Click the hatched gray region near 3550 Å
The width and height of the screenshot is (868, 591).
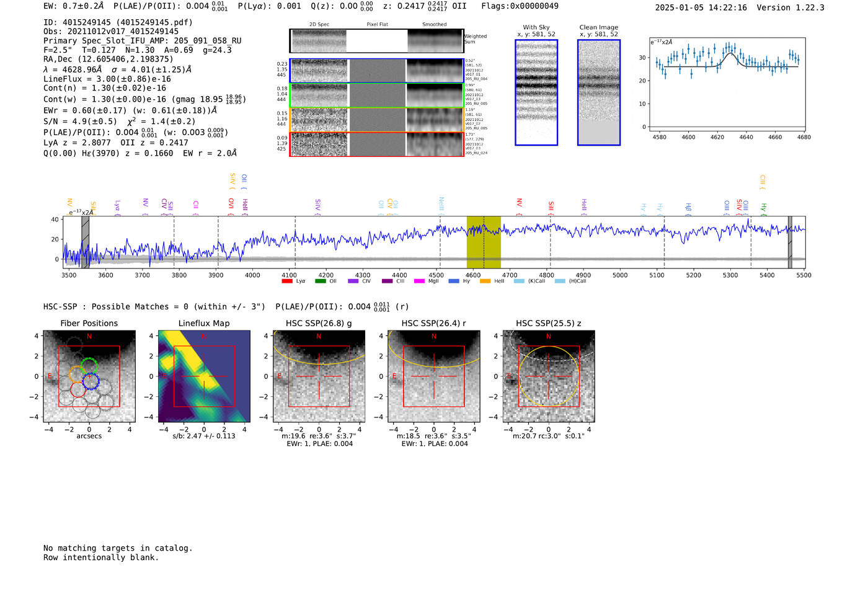86,242
